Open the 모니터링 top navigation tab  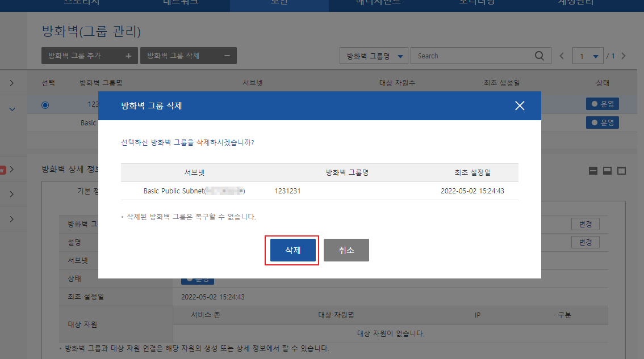point(476,3)
